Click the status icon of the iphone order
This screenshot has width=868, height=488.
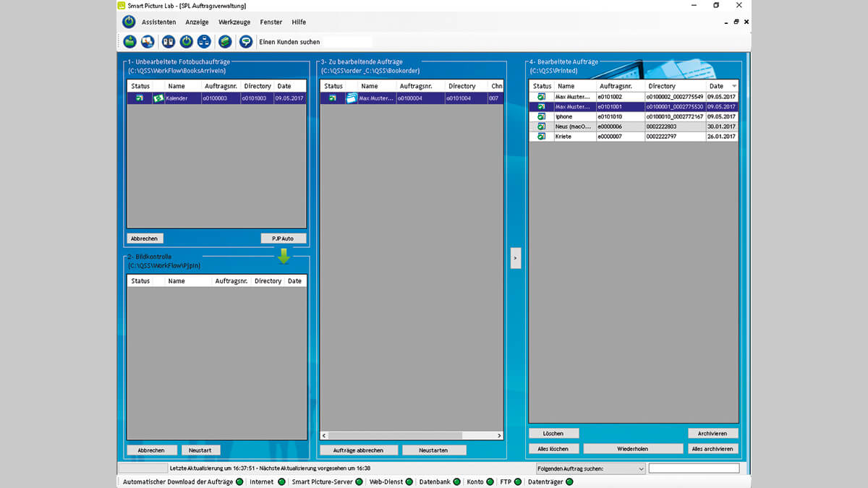tap(540, 116)
